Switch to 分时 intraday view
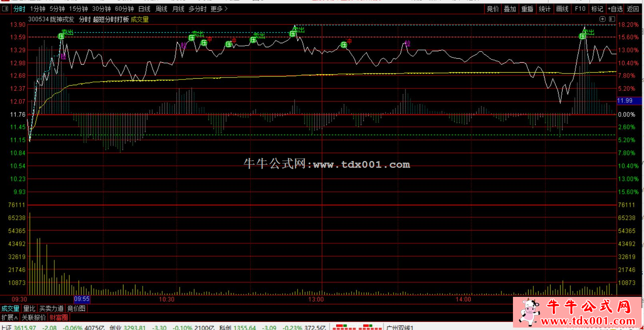Screen dimensions: 644x330 [19, 9]
